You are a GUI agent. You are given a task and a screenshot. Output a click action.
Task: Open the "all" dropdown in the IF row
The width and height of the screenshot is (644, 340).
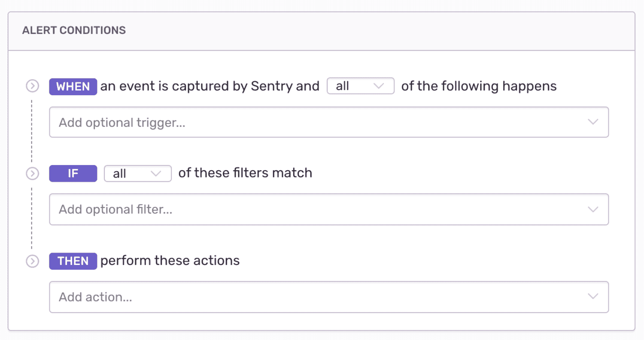(137, 174)
